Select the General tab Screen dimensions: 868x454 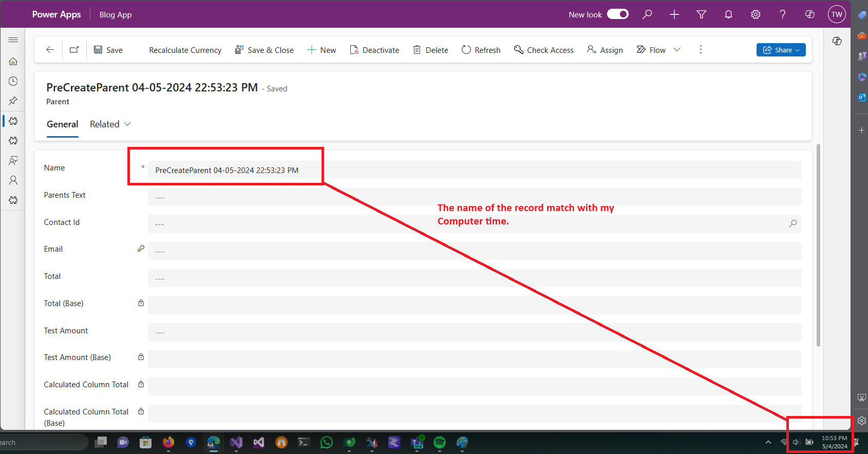[63, 124]
